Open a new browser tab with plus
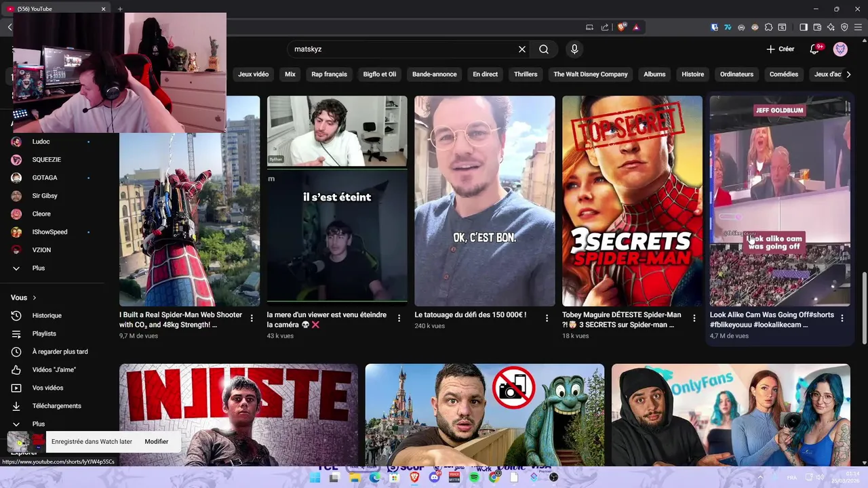The height and width of the screenshot is (488, 868). (x=120, y=9)
